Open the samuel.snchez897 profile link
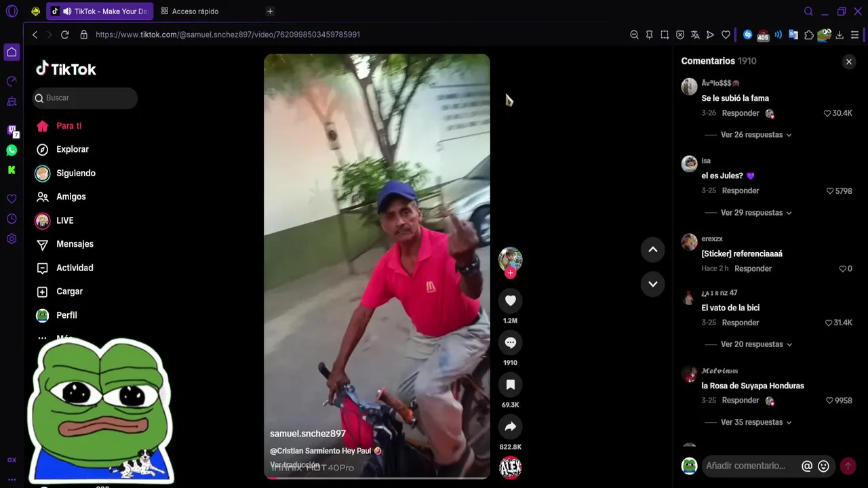 [308, 434]
